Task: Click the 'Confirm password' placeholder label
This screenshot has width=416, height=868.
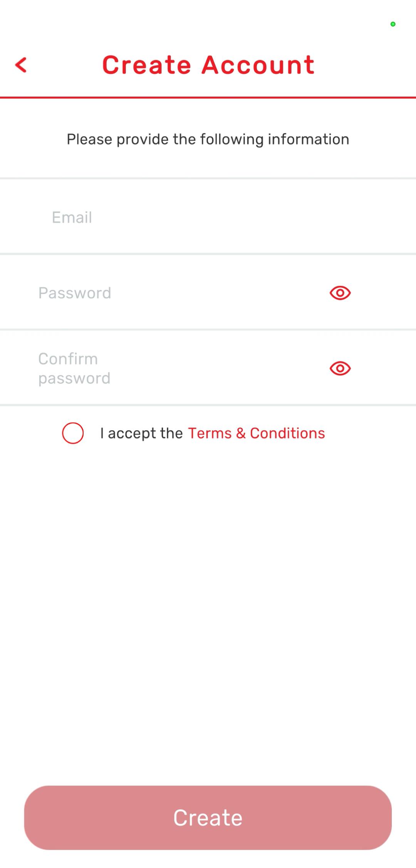Action: 74,369
